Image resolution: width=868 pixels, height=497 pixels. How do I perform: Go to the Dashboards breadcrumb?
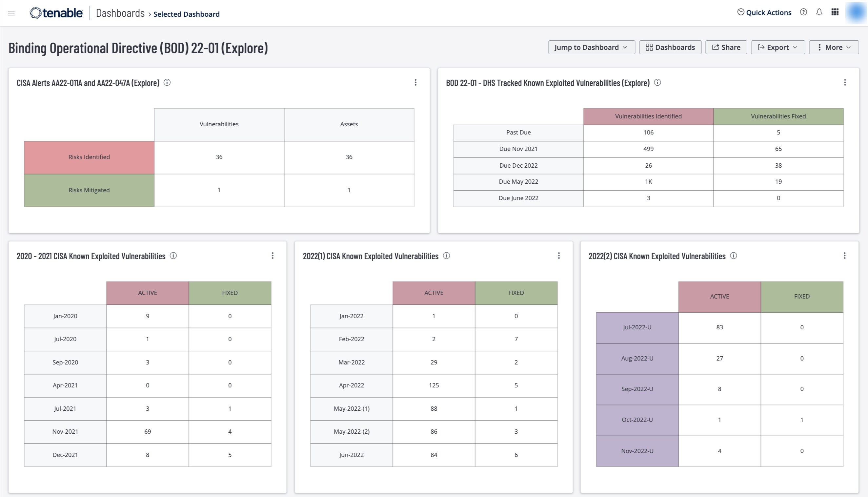pos(120,13)
